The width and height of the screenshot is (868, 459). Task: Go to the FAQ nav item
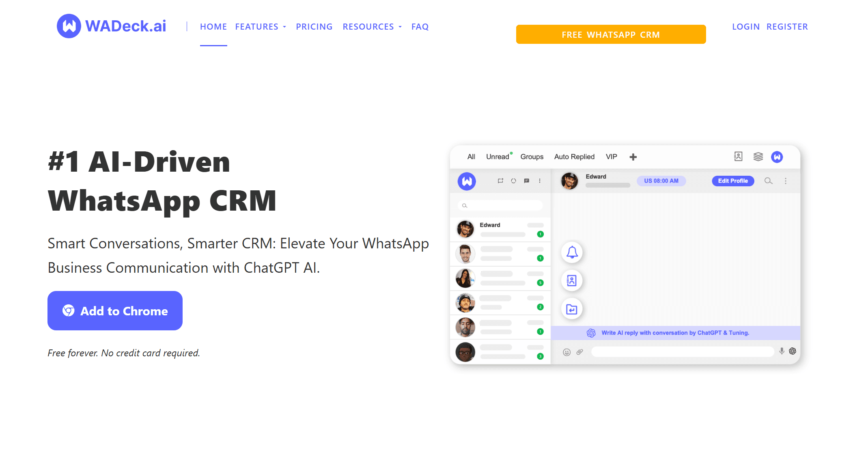(x=420, y=27)
